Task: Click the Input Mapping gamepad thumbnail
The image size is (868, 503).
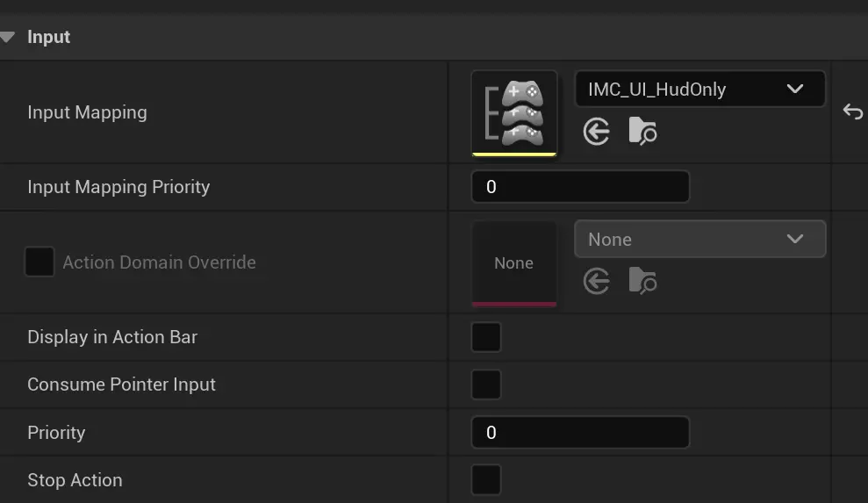Action: pyautogui.click(x=514, y=113)
